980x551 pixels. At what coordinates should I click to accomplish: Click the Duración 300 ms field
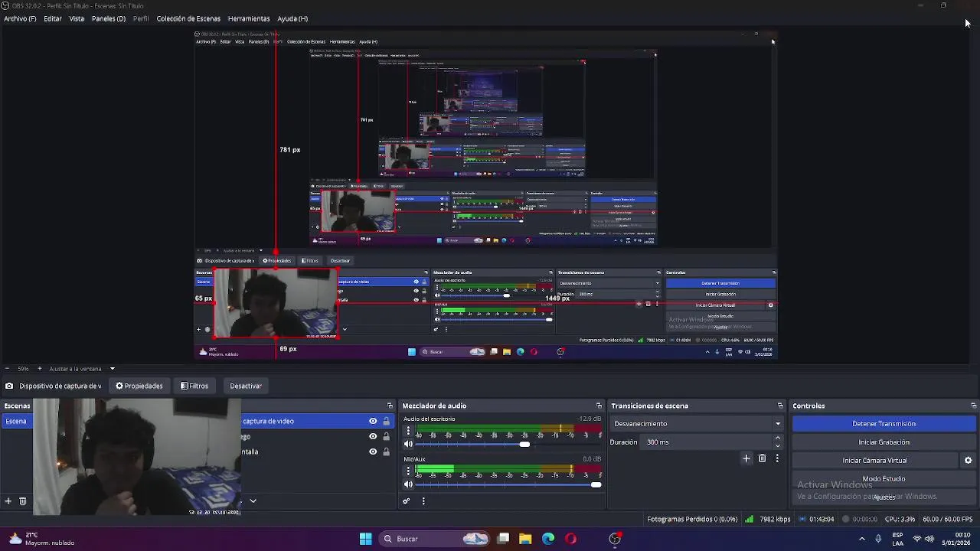tap(707, 442)
